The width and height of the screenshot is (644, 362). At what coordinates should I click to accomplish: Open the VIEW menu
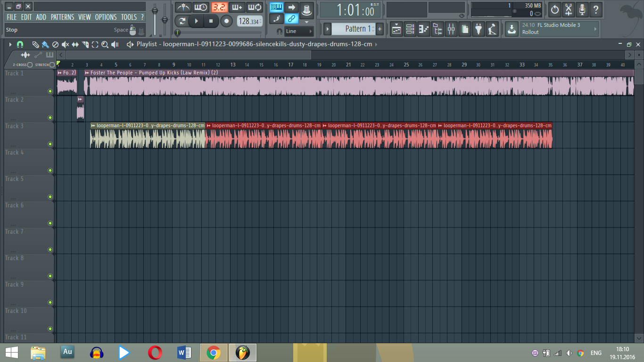(x=84, y=17)
